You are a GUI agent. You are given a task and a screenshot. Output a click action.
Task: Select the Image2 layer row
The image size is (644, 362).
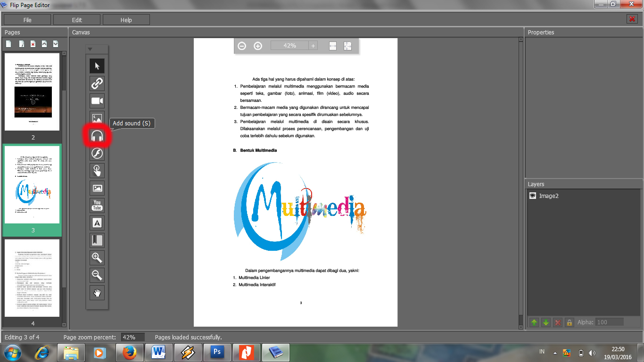tap(584, 196)
